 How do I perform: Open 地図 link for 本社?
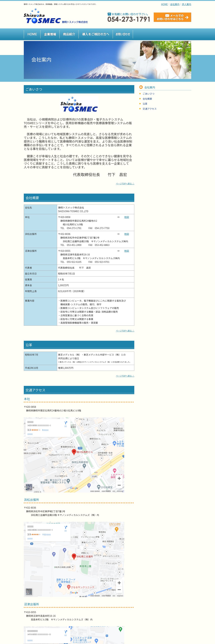pyautogui.click(x=126, y=217)
